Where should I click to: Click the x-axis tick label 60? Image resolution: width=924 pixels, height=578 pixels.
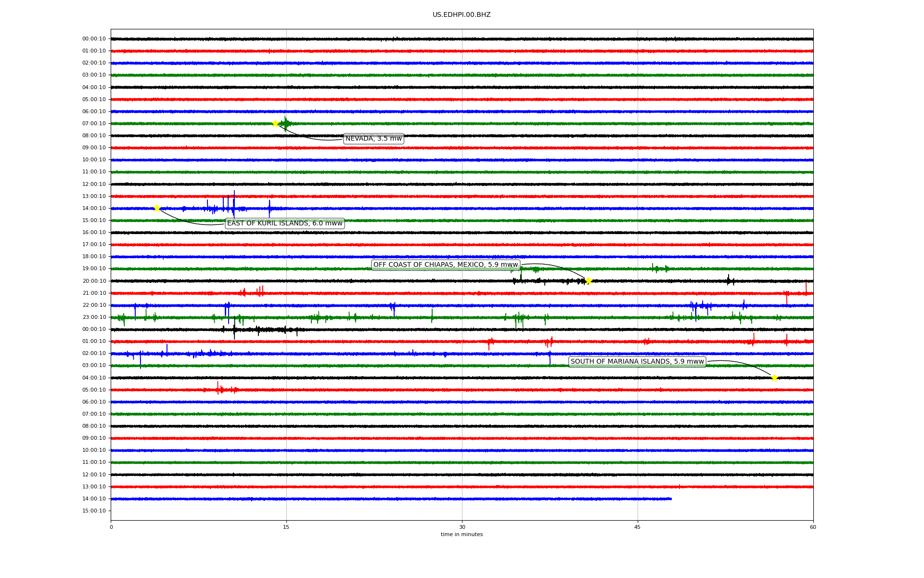click(x=813, y=527)
